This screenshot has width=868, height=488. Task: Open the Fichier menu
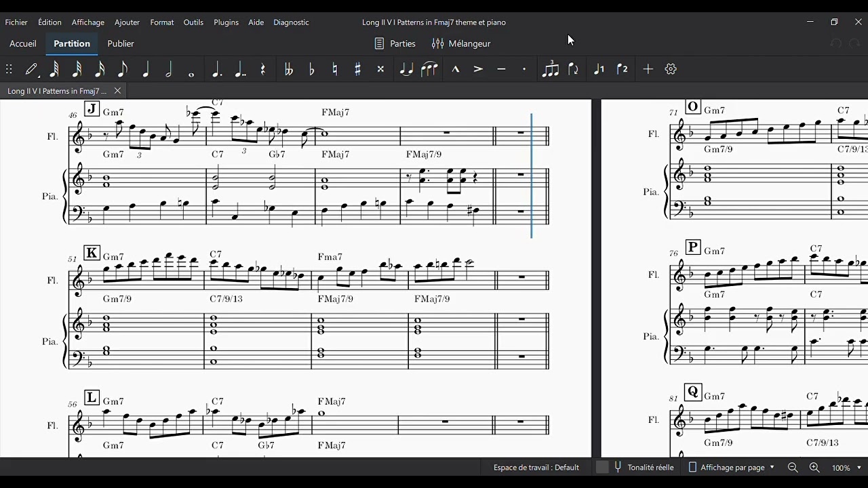(x=16, y=22)
